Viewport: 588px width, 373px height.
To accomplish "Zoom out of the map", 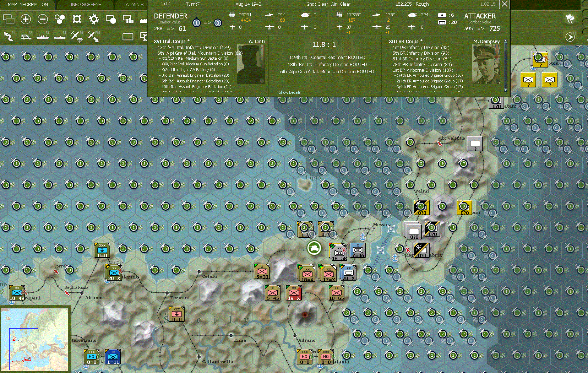I will pyautogui.click(x=43, y=19).
